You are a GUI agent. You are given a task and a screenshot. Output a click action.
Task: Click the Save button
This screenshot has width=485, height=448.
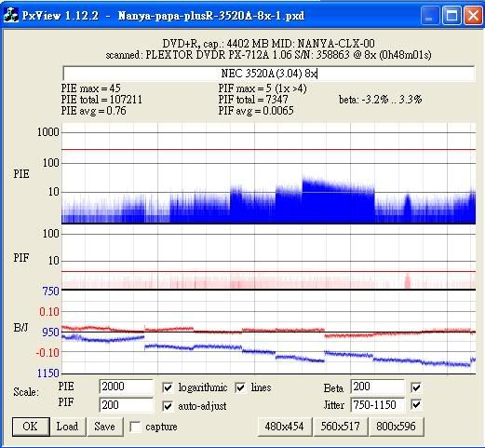coord(104,427)
